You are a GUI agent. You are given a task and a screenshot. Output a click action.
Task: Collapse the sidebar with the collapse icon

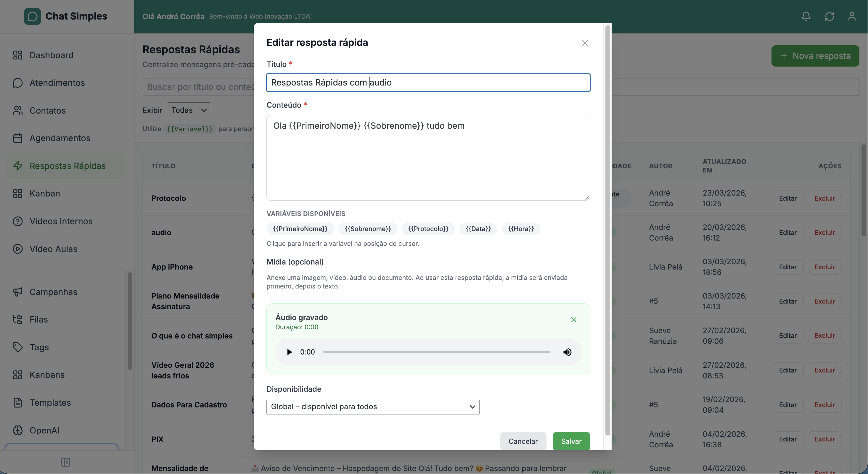point(65,462)
